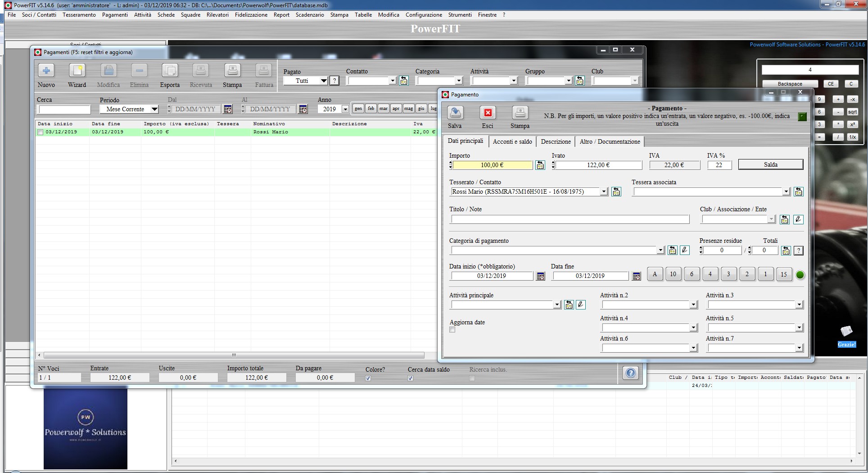Enable the Aggiorna date checkbox
The width and height of the screenshot is (868, 473).
(452, 330)
